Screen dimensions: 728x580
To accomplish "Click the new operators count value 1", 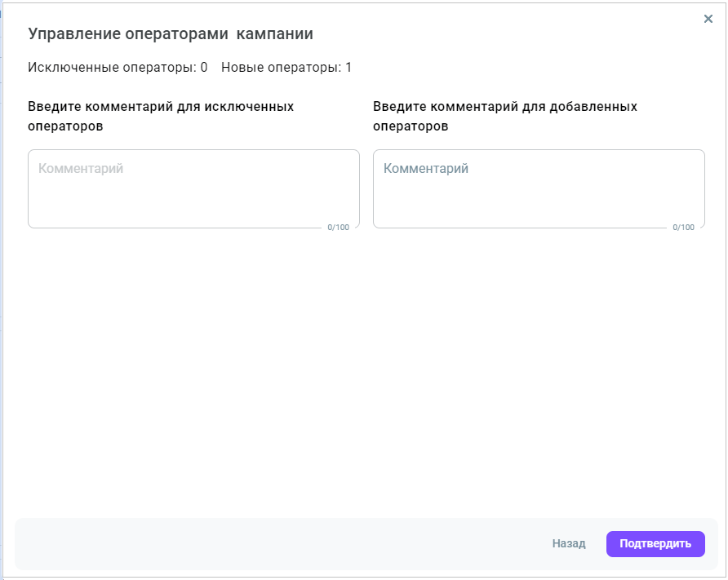I will (x=348, y=68).
